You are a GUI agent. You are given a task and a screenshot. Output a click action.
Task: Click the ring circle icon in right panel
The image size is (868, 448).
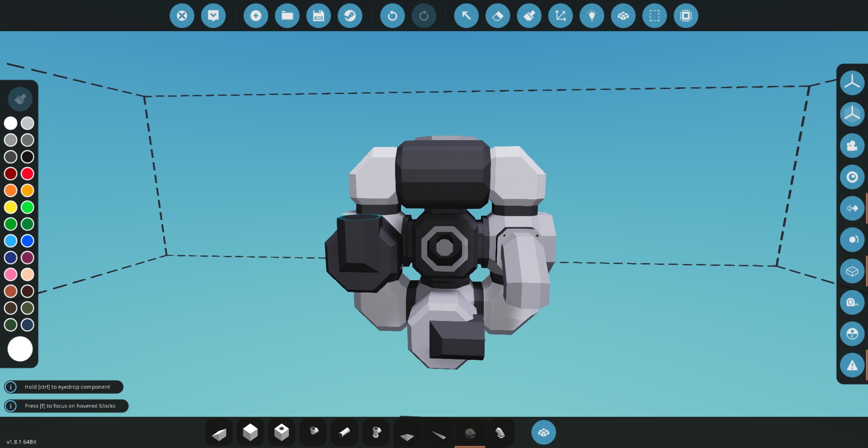(x=852, y=177)
